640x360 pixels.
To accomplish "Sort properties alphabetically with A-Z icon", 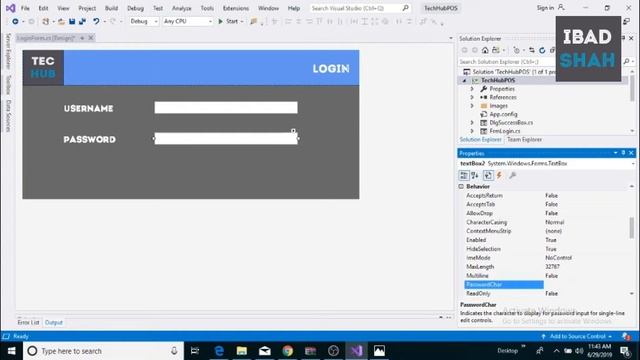I will pos(475,176).
